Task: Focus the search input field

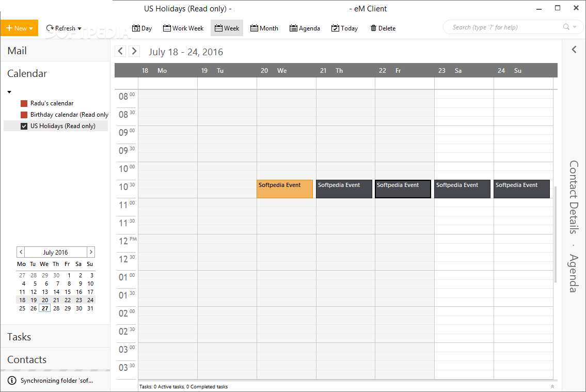Action: click(x=503, y=27)
